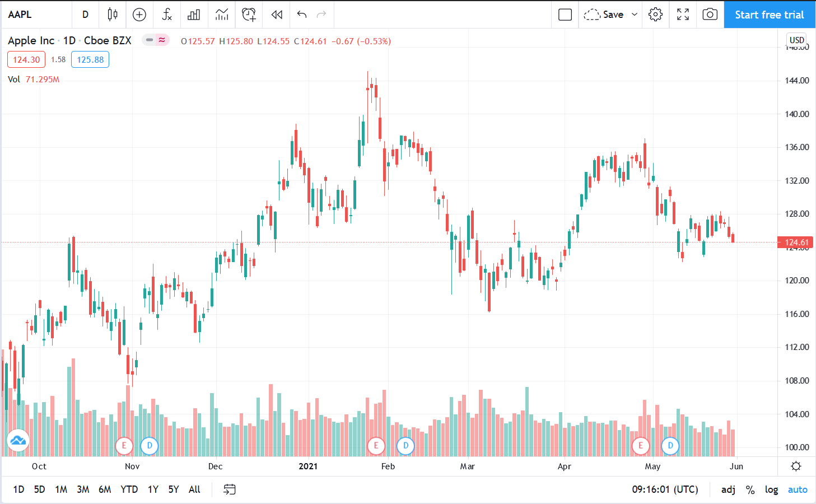Open the USD currency selector
The width and height of the screenshot is (816, 504).
coord(796,40)
